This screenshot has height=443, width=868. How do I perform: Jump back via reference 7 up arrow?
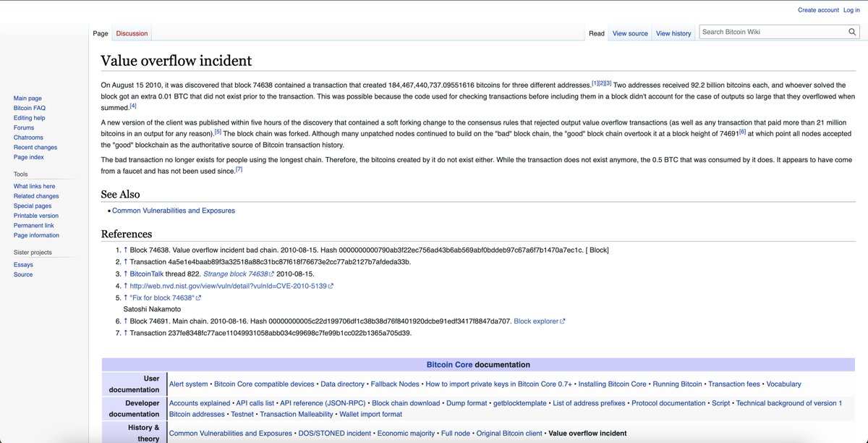tap(125, 333)
